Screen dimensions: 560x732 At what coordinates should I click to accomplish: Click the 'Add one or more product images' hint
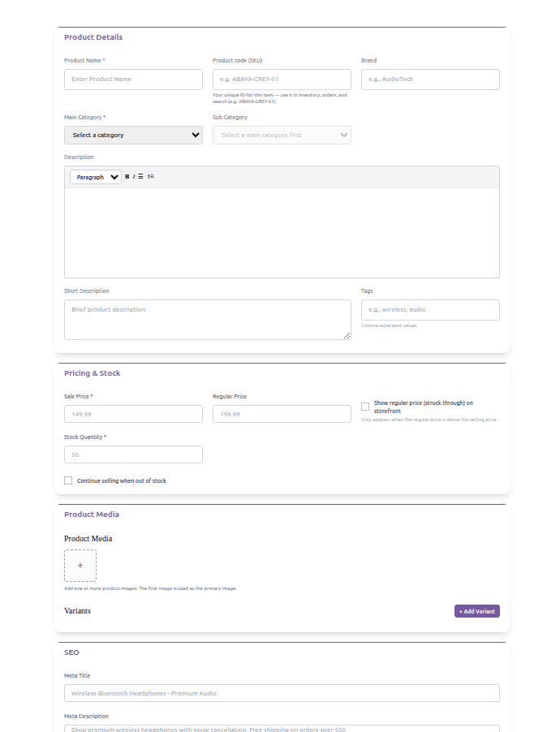point(150,588)
